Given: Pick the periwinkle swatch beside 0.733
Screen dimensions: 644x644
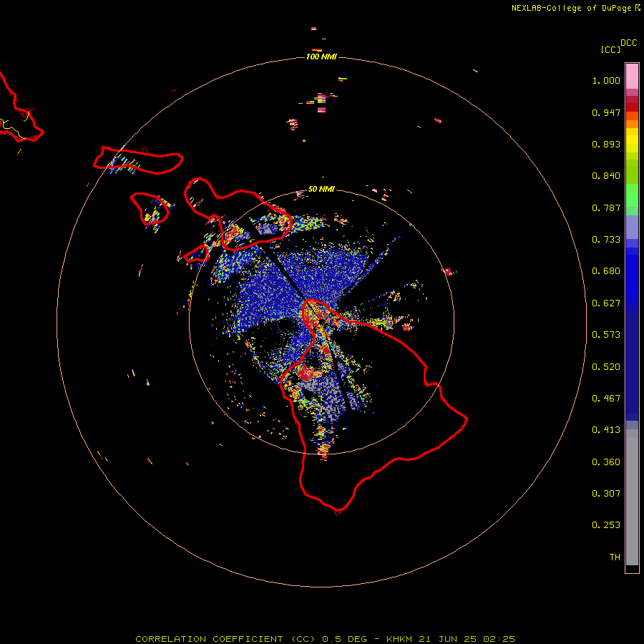Looking at the screenshot, I should (x=632, y=228).
